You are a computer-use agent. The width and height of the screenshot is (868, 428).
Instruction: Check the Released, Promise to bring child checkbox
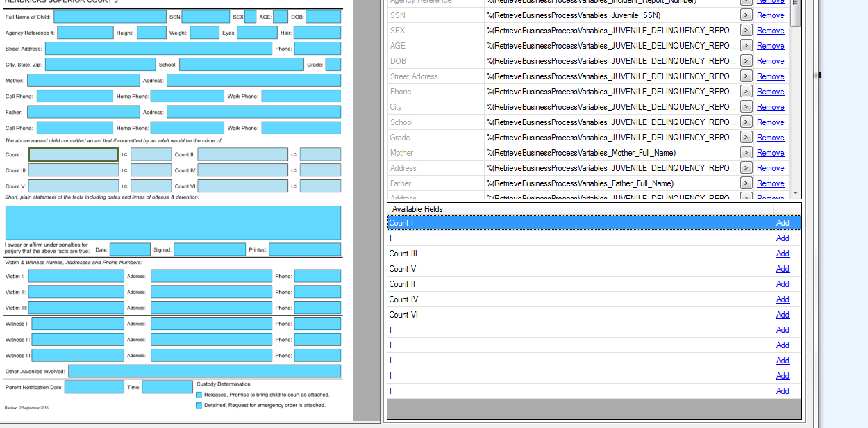199,395
